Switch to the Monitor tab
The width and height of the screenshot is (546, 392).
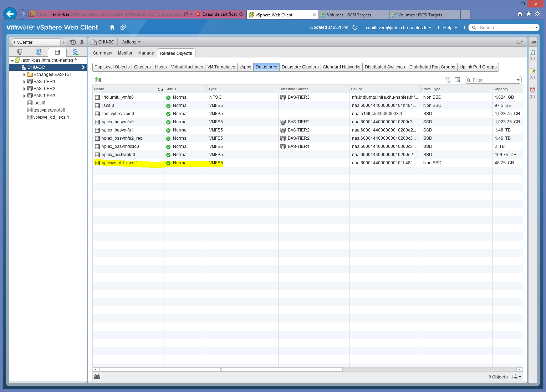pyautogui.click(x=125, y=53)
